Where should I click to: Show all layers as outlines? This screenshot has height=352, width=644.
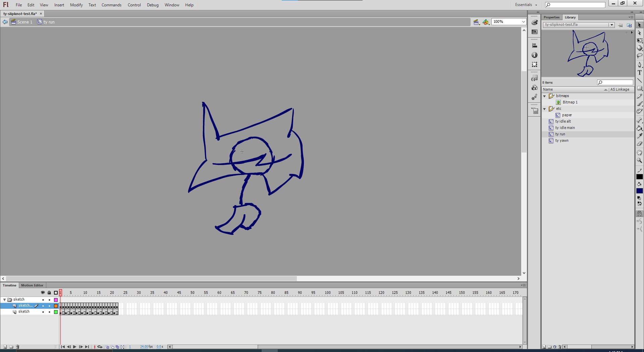56,293
